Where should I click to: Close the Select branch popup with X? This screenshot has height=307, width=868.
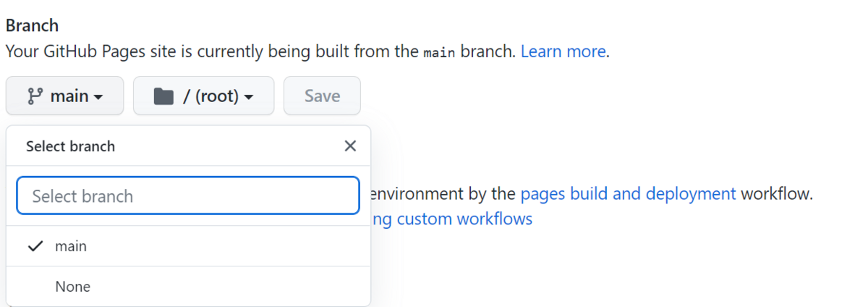350,146
